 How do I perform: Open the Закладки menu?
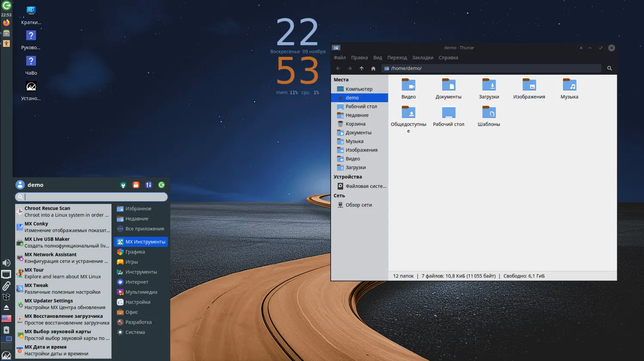pos(422,57)
